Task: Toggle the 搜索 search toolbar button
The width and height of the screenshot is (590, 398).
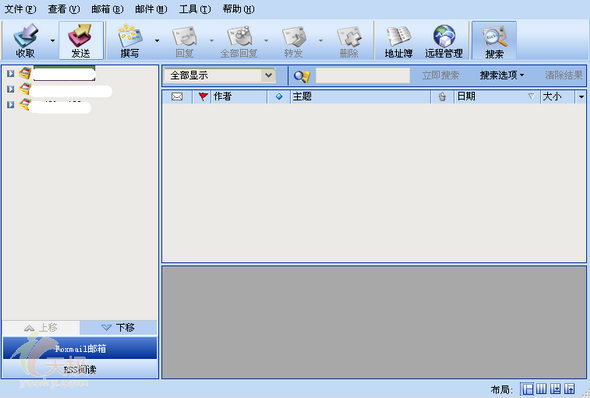Action: click(x=494, y=40)
